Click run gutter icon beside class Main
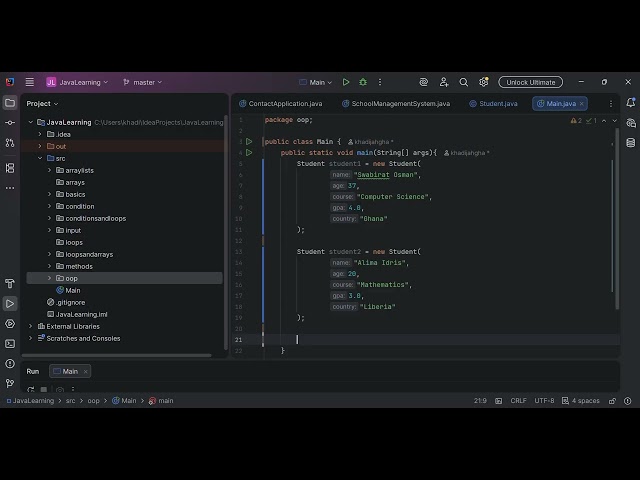This screenshot has width=640, height=480. [x=249, y=142]
